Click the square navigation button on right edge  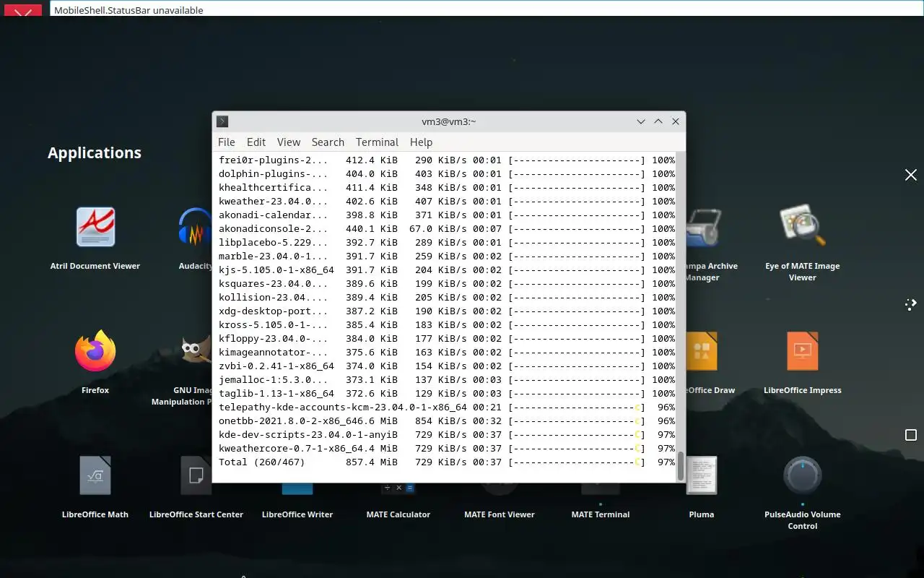tap(911, 435)
